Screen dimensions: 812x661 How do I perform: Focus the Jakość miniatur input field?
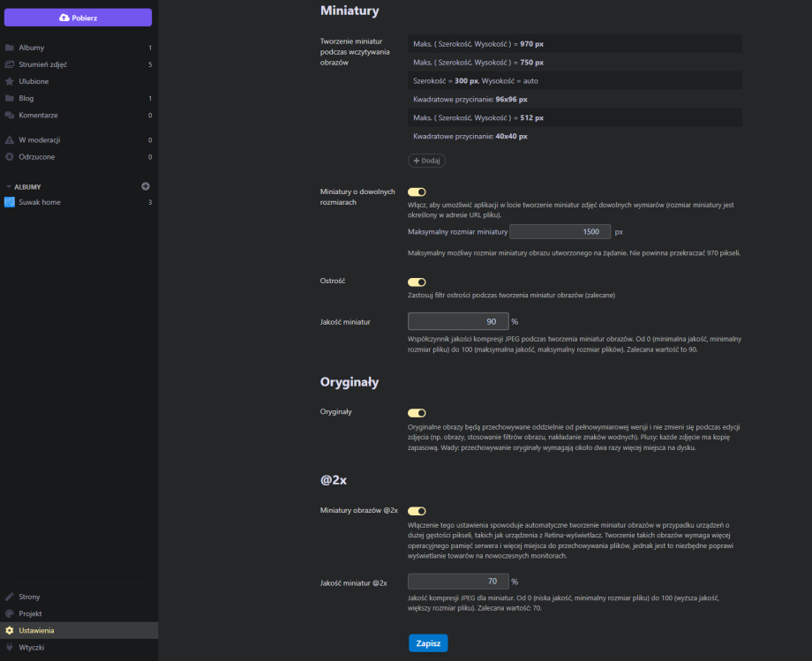[x=458, y=322]
